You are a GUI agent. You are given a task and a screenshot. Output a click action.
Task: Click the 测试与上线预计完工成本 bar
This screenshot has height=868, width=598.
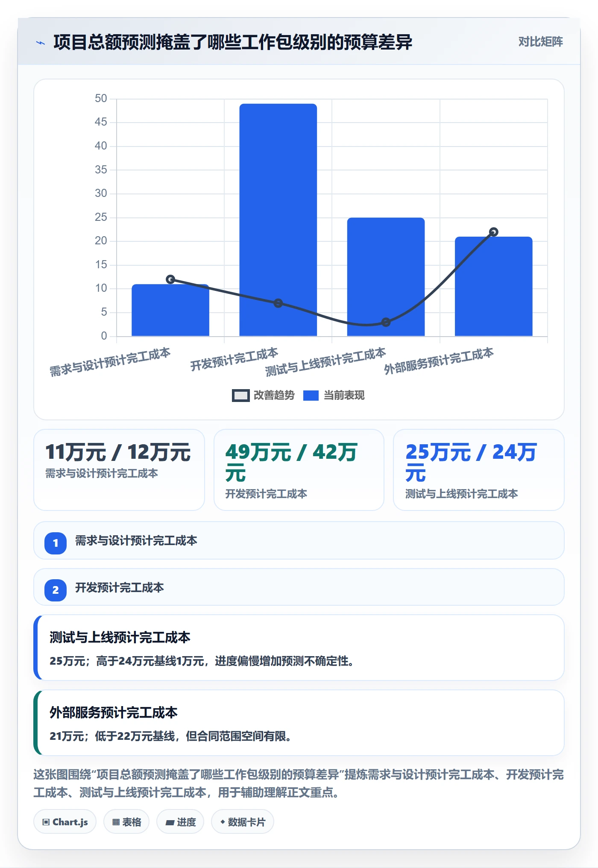coord(386,277)
